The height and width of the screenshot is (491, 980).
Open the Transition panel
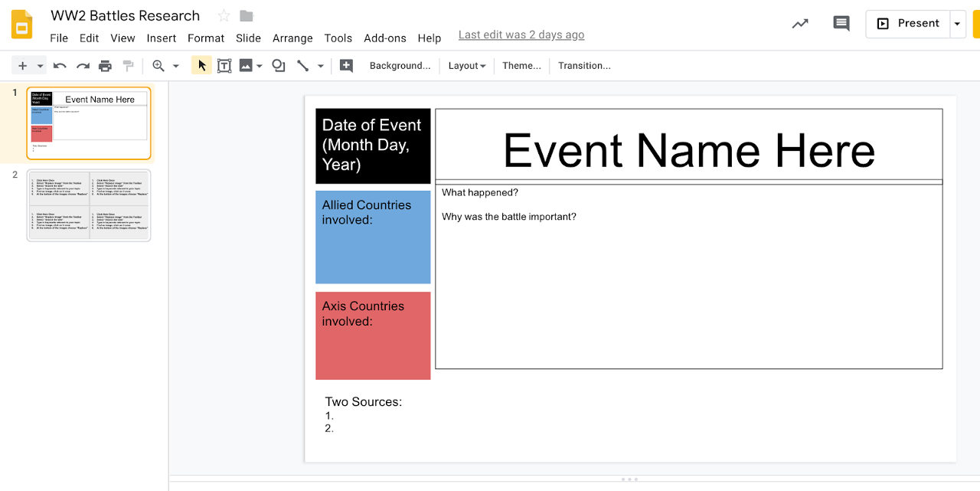[x=584, y=66]
